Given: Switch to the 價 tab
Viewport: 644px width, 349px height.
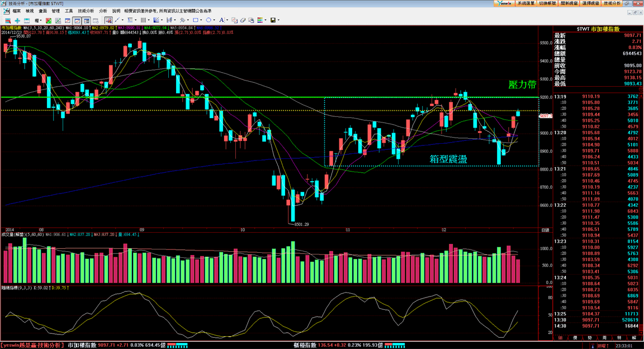Looking at the screenshot, I should [x=575, y=337].
